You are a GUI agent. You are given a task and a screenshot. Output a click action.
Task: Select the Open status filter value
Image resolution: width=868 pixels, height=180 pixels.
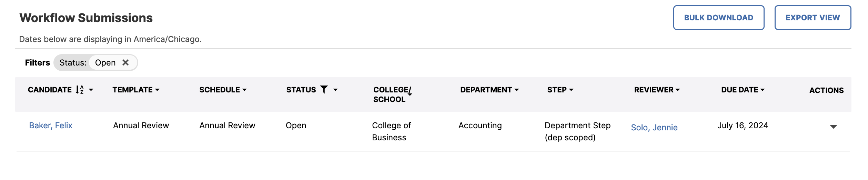point(105,62)
